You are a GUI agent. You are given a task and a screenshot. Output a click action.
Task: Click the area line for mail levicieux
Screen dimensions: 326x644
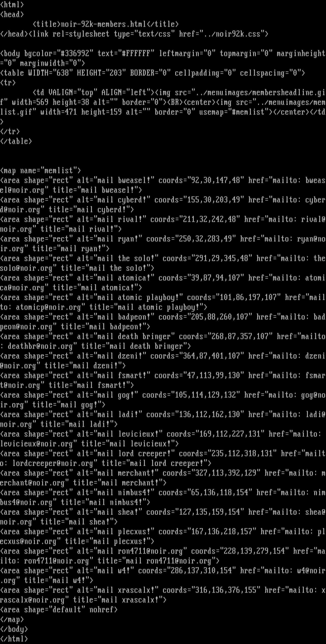(x=163, y=439)
